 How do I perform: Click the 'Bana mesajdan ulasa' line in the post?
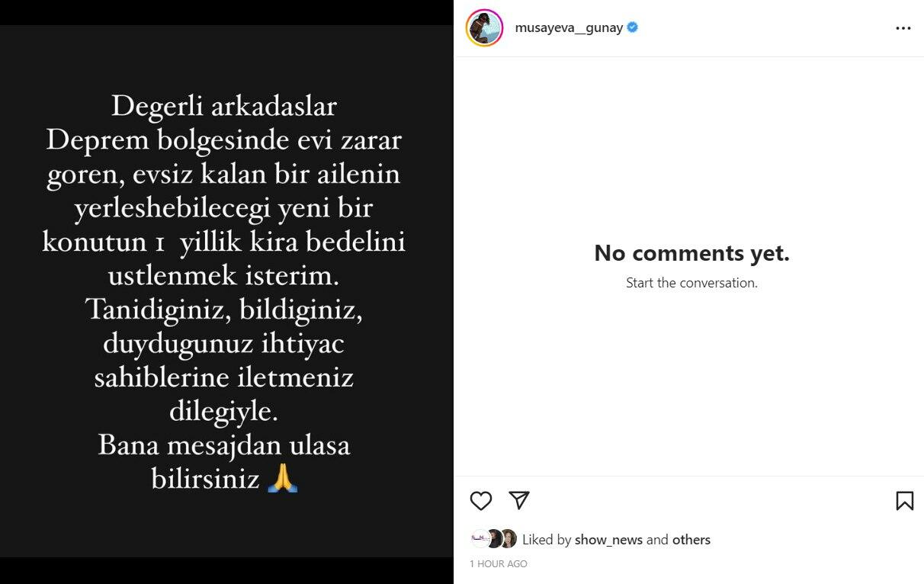tap(224, 445)
